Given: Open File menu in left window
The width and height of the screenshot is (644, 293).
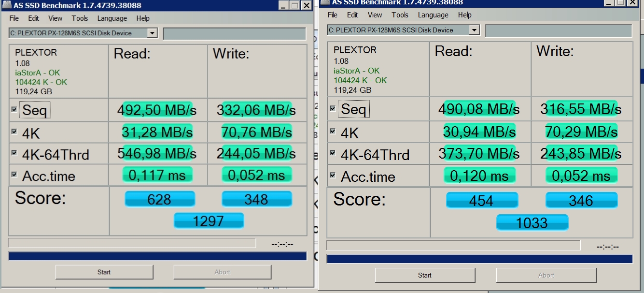Looking at the screenshot, I should click(x=14, y=18).
